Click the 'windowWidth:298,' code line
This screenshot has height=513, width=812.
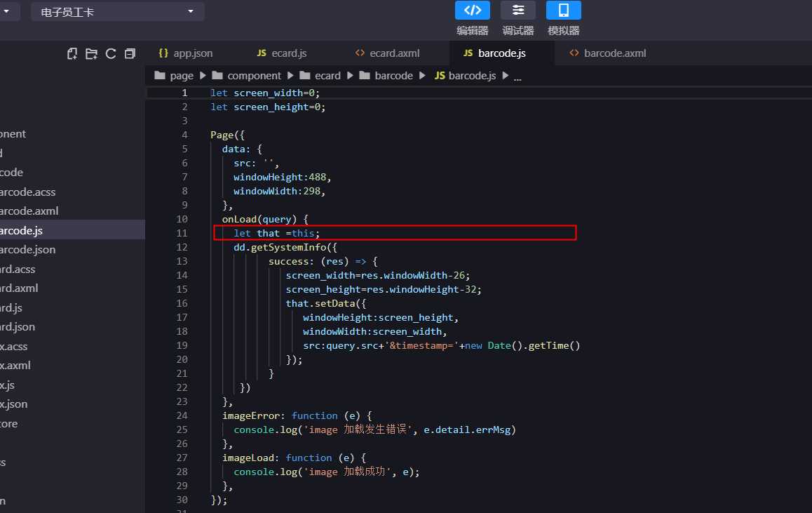tap(280, 191)
